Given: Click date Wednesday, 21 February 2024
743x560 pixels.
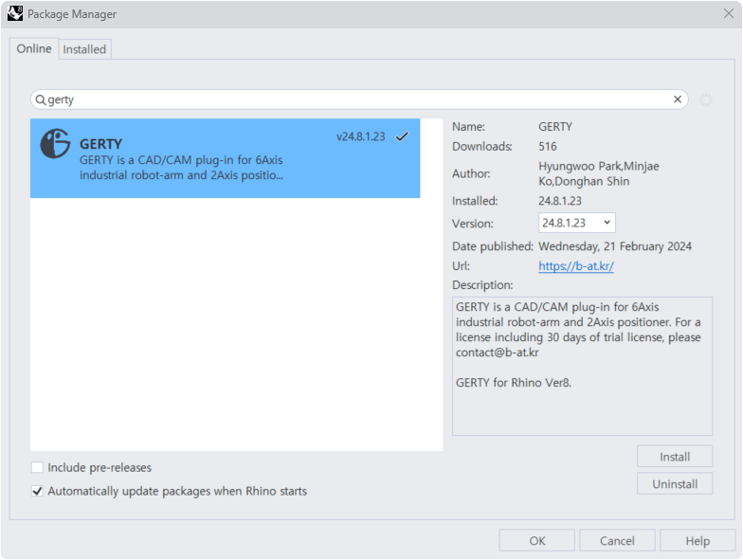Looking at the screenshot, I should [x=615, y=246].
